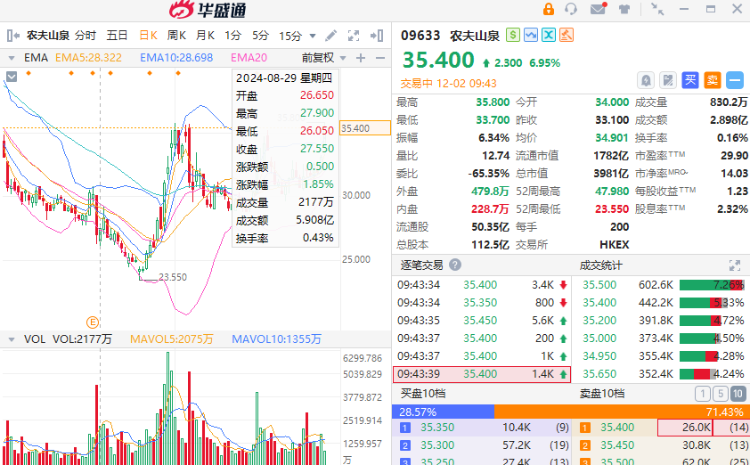This screenshot has width=750, height=465.
Task: Open the 逐笔交易 tick trades section
Action: (421, 265)
